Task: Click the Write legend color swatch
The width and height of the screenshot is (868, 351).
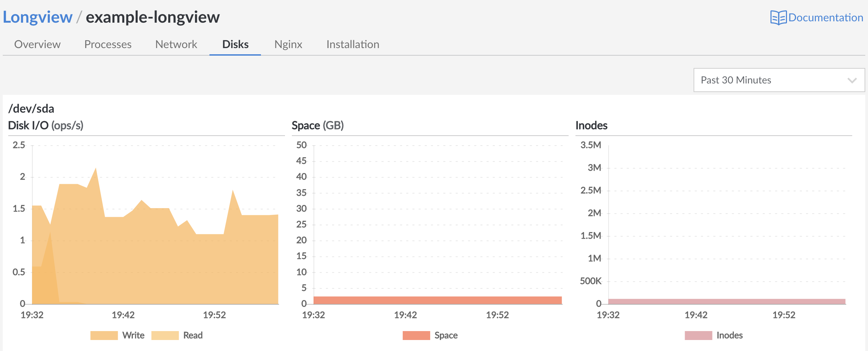Action: coord(104,335)
